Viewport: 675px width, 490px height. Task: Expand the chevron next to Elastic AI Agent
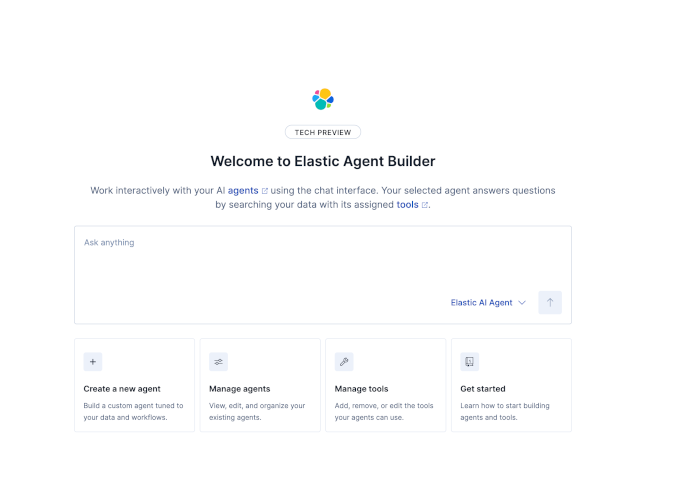pyautogui.click(x=522, y=303)
